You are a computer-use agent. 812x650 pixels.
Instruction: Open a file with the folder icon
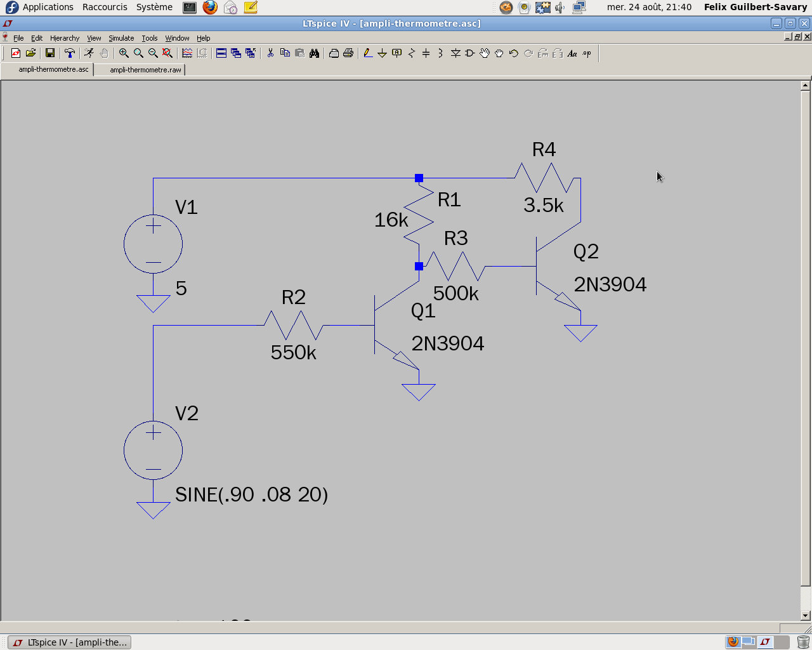[x=30, y=53]
